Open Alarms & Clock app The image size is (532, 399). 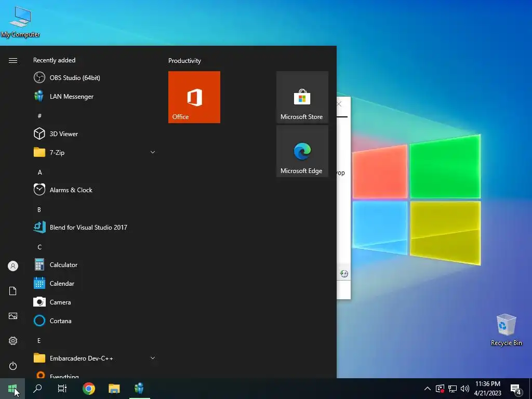click(95, 190)
